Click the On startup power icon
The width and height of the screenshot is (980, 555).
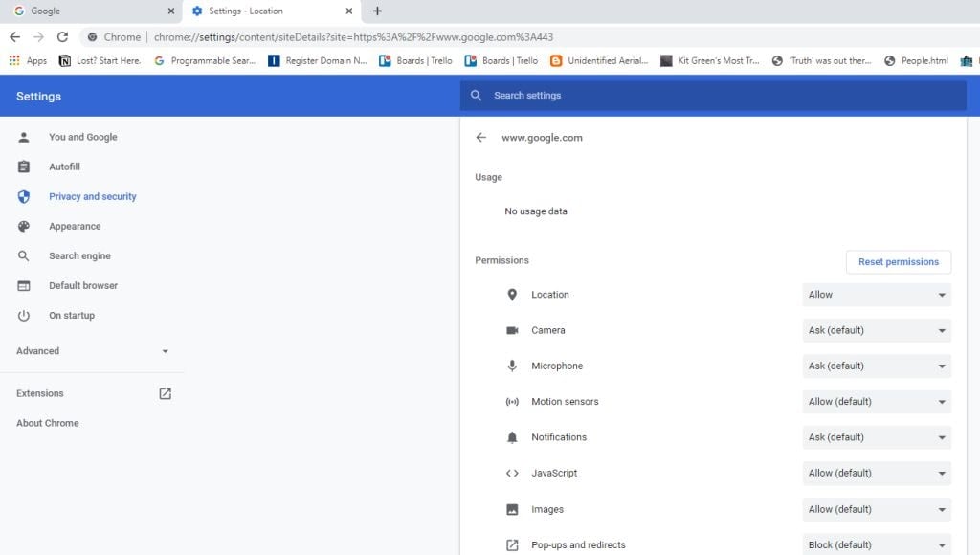click(x=24, y=315)
